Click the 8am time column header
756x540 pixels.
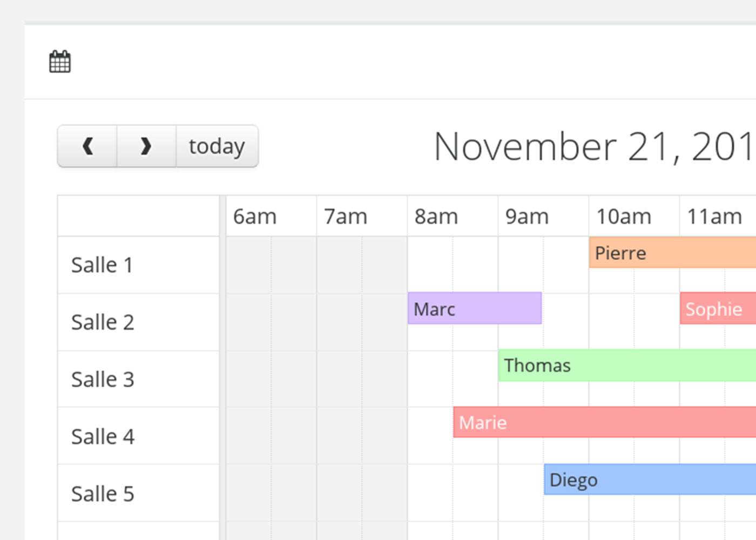click(436, 217)
